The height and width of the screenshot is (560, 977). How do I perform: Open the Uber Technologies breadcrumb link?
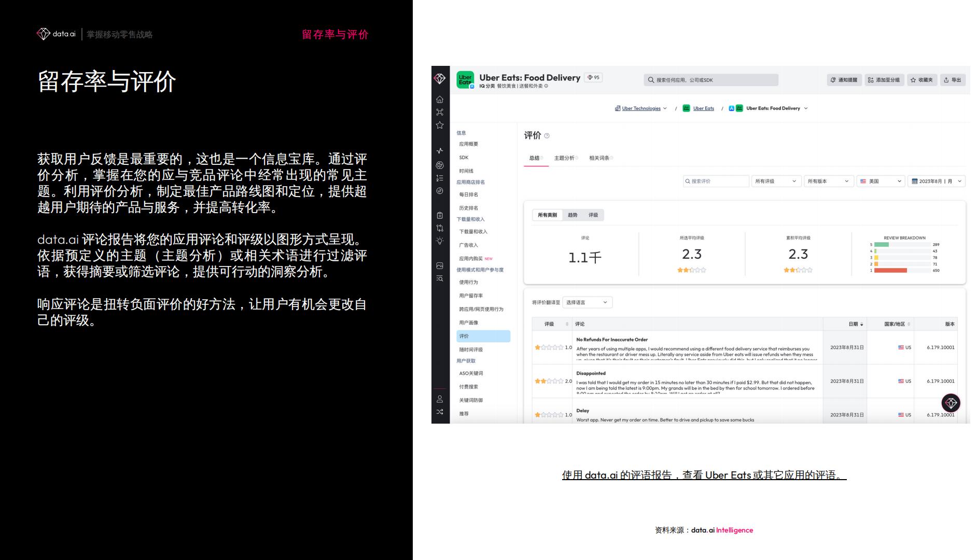tap(641, 108)
